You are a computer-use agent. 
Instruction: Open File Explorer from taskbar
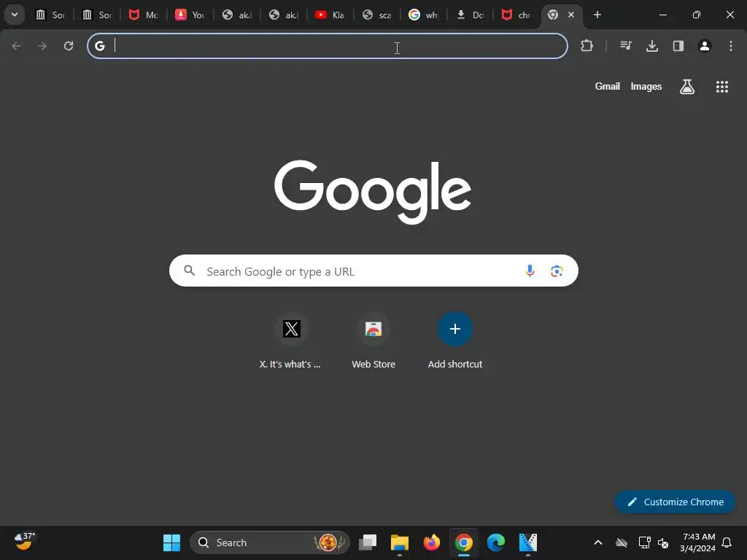pyautogui.click(x=399, y=542)
